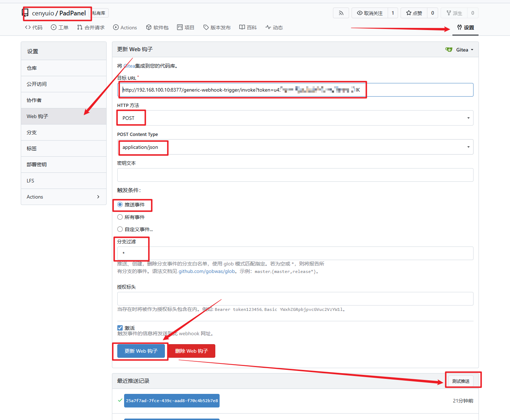510x420 pixels.
Task: Select the 推送事件 radio option
Action: pyautogui.click(x=120, y=205)
